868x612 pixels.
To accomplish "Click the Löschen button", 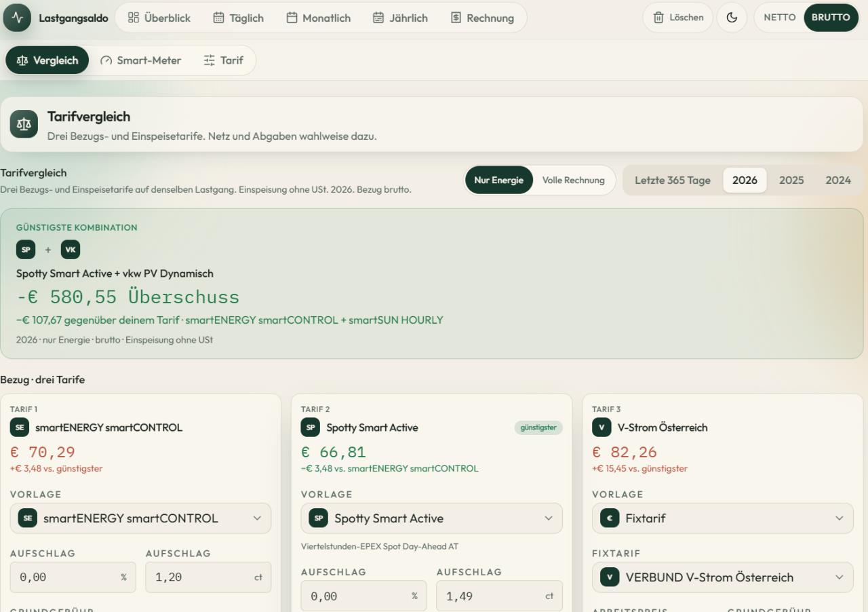I will [678, 18].
